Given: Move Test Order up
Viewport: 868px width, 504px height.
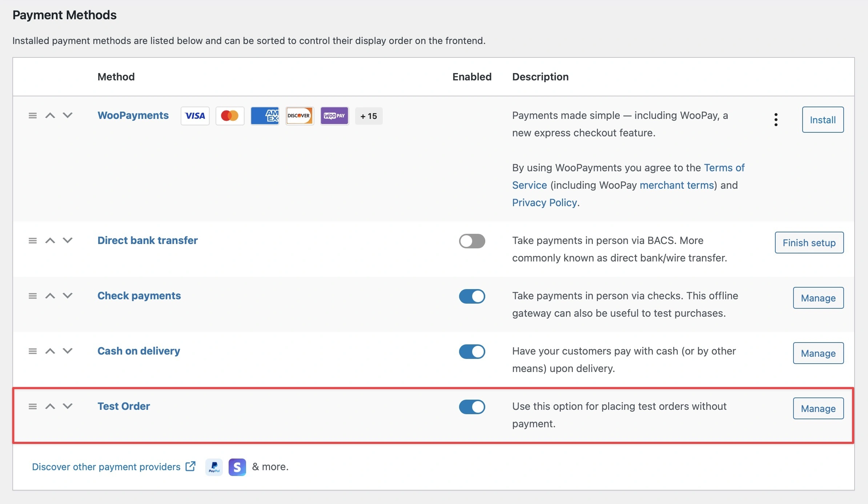Looking at the screenshot, I should pyautogui.click(x=50, y=407).
